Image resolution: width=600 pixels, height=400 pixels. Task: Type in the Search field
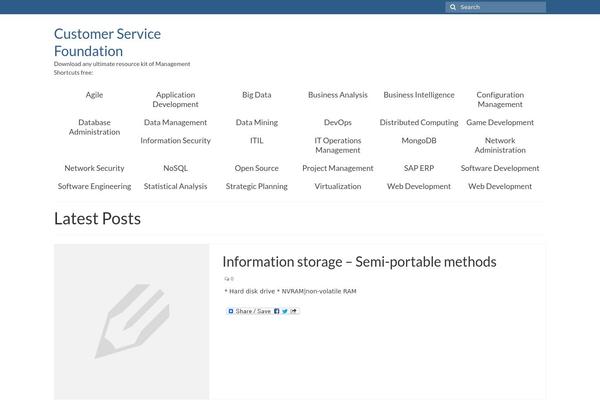coord(500,7)
